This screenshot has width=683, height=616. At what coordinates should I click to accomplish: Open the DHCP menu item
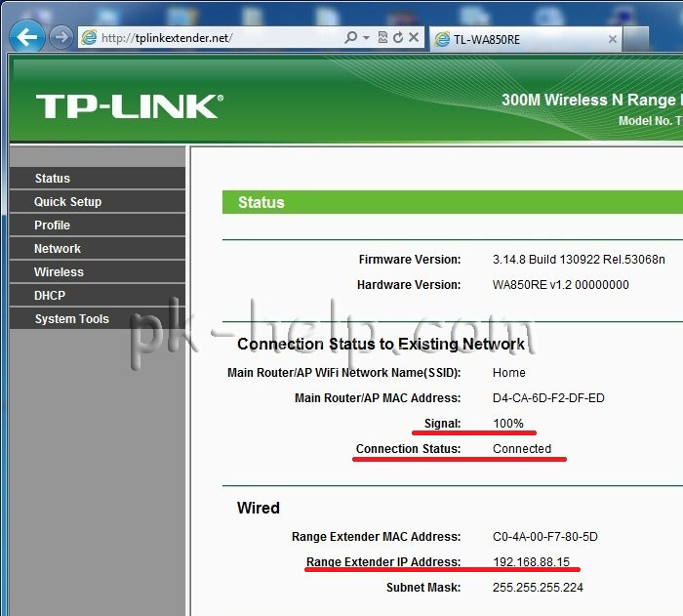point(98,296)
